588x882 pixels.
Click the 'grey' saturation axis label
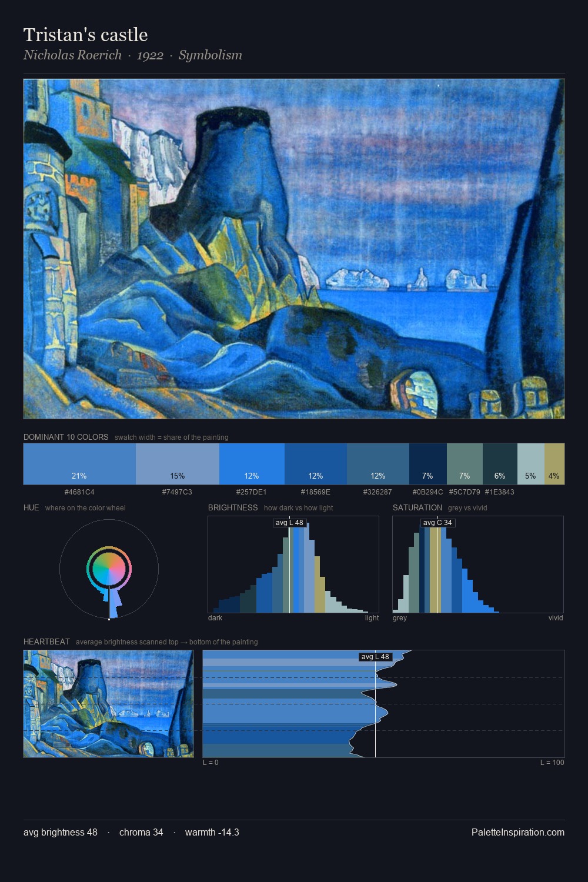400,617
